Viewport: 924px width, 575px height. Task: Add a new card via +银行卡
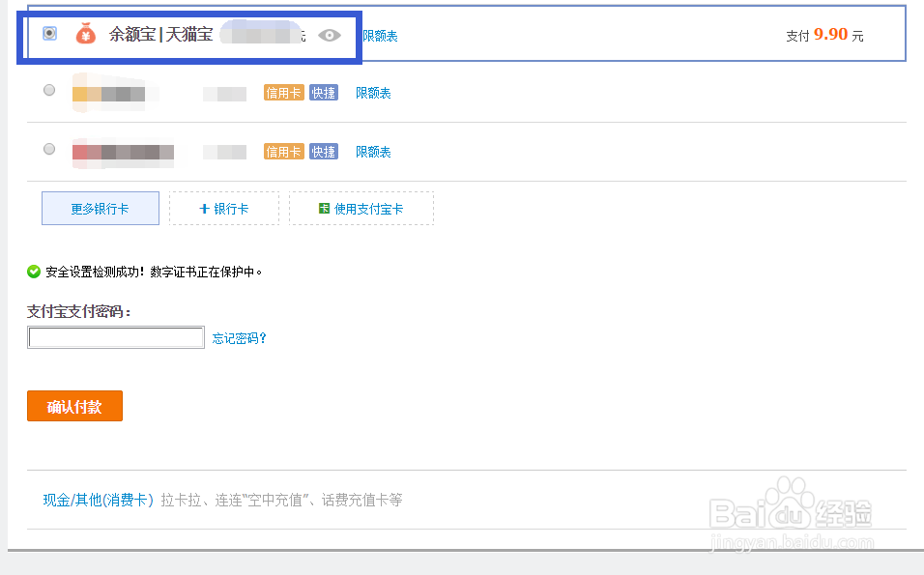[x=224, y=209]
